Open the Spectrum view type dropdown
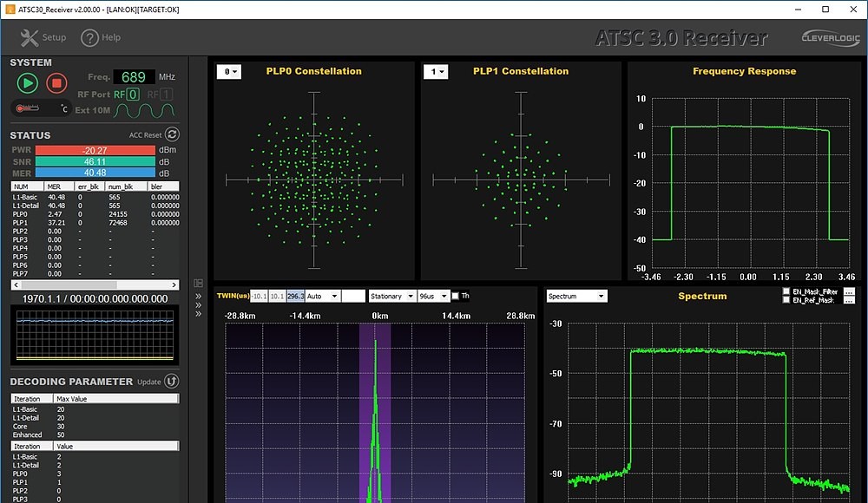Image resolution: width=868 pixels, height=503 pixels. [577, 297]
